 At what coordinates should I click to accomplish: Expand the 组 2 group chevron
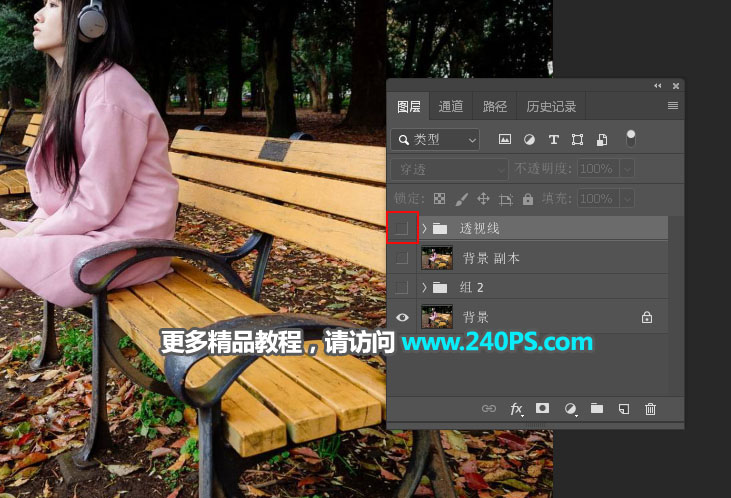tap(424, 287)
